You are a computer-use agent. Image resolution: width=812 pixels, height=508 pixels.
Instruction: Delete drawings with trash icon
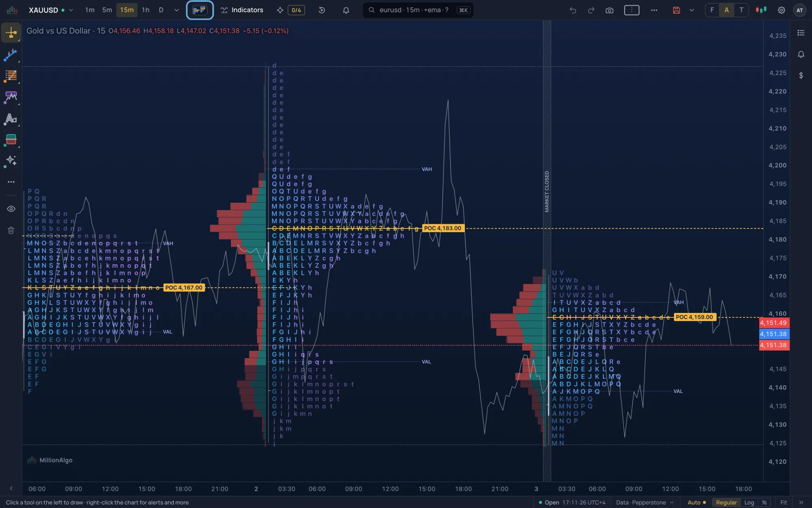pos(11,230)
